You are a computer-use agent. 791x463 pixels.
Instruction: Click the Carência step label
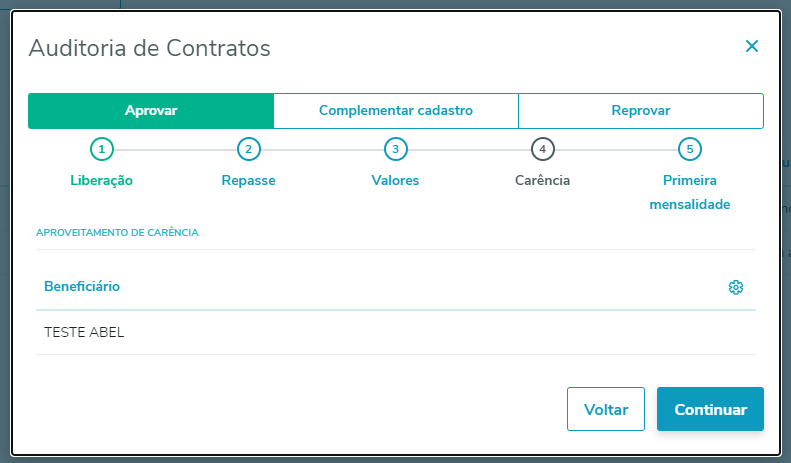542,181
